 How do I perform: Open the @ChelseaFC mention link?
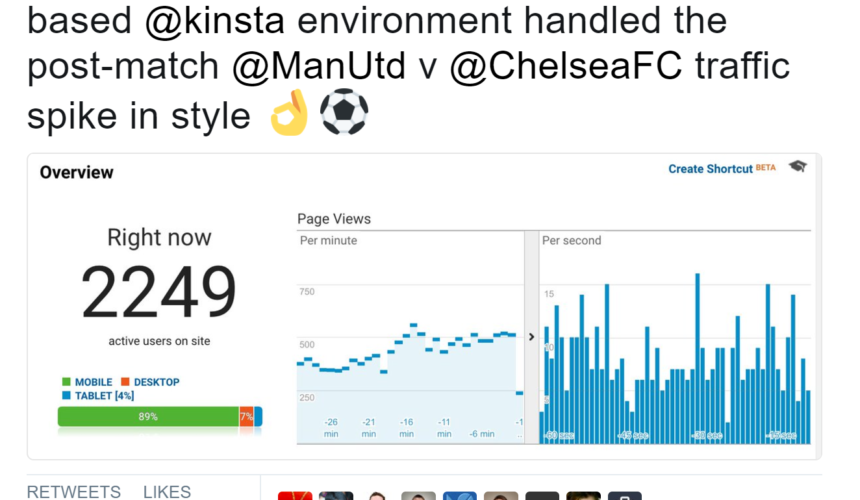566,66
